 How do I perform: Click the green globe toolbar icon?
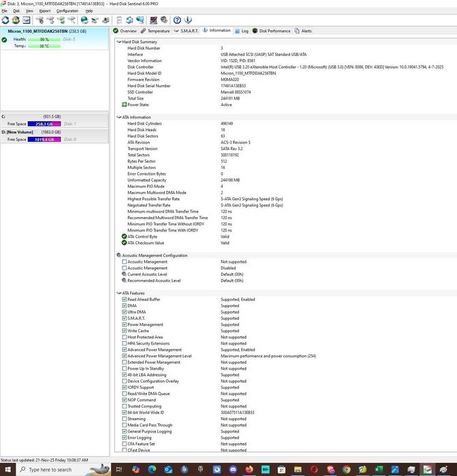click(x=84, y=20)
